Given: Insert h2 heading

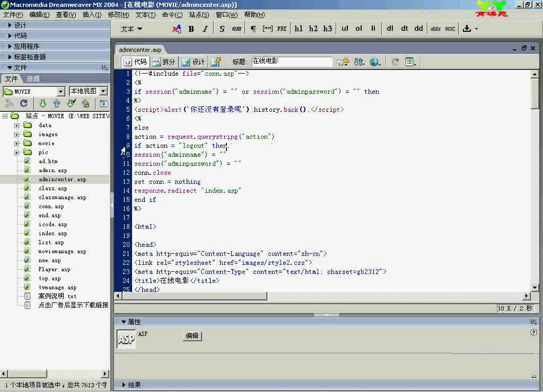Looking at the screenshot, I should 313,29.
